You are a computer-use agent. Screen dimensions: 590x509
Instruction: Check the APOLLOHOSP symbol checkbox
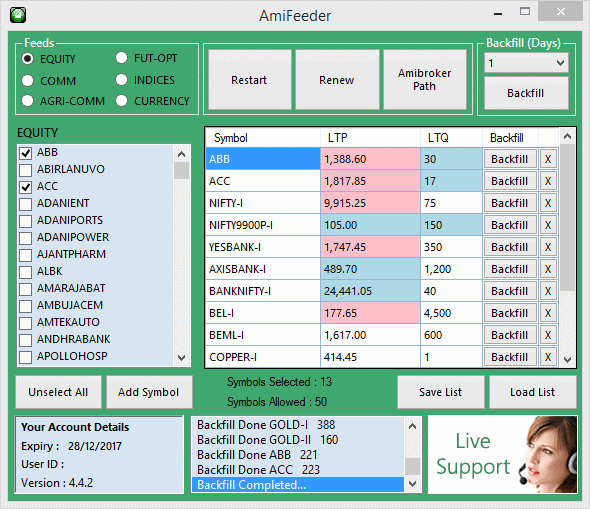coord(26,357)
